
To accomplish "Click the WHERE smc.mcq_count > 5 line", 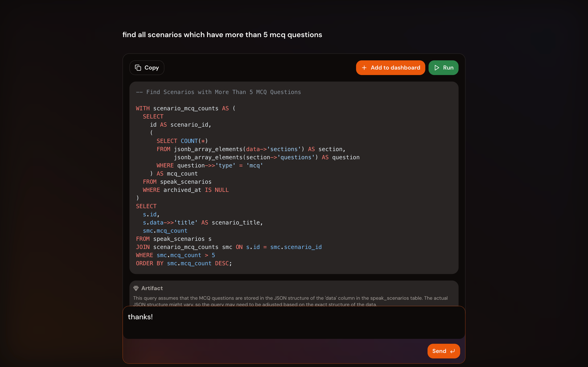I will pos(175,255).
